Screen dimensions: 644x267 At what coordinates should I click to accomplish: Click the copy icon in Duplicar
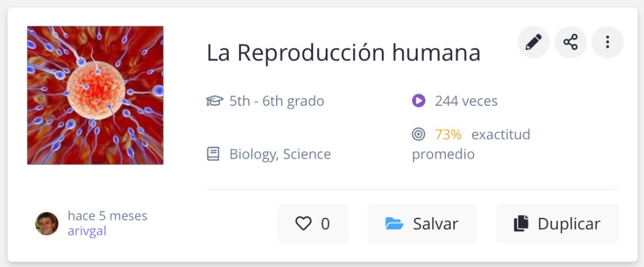pos(521,224)
